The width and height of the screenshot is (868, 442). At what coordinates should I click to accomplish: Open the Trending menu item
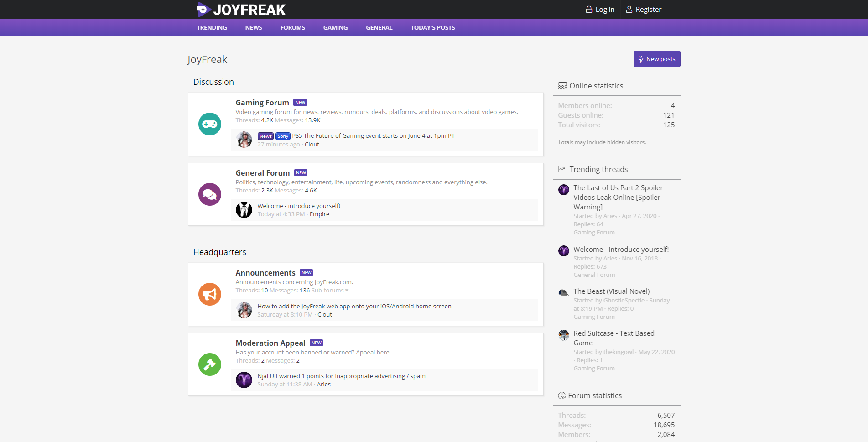212,27
